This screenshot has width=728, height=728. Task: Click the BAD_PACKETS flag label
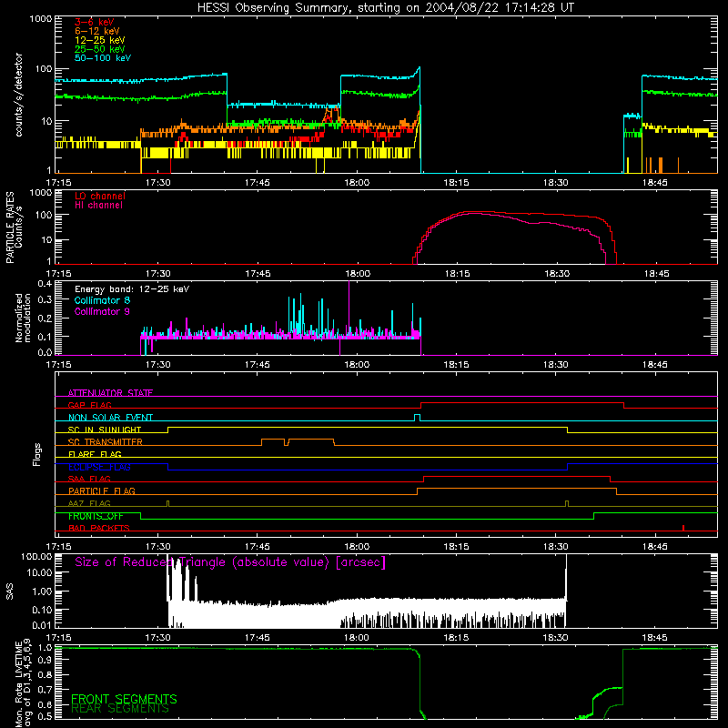[x=99, y=528]
